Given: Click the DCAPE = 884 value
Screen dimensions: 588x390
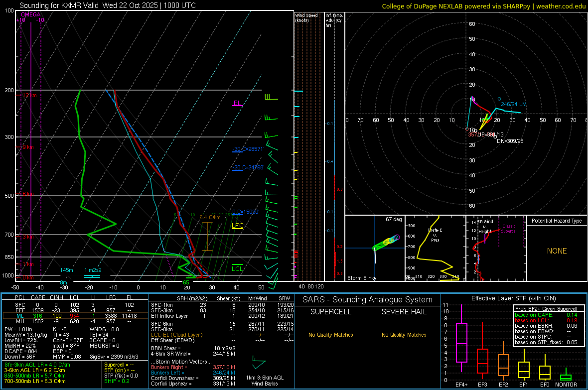Looking at the screenshot, I should click(x=20, y=351).
